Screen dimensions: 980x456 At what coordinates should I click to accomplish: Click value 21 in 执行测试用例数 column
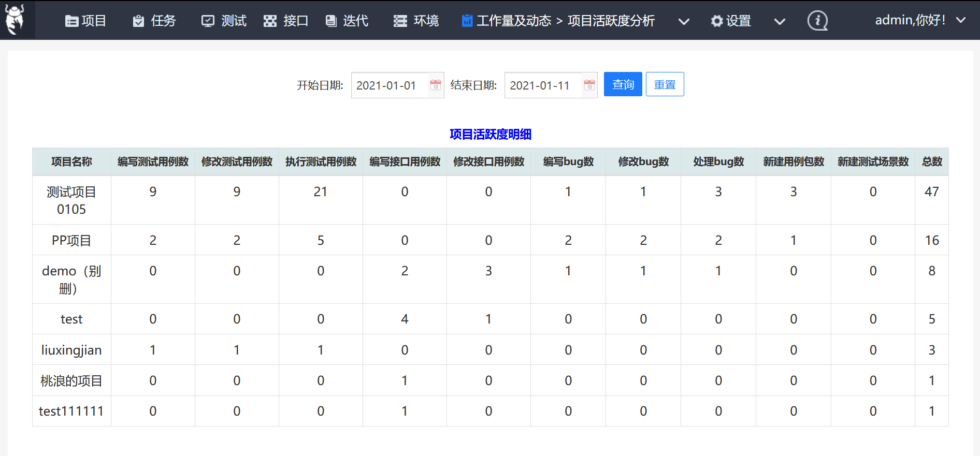point(321,192)
